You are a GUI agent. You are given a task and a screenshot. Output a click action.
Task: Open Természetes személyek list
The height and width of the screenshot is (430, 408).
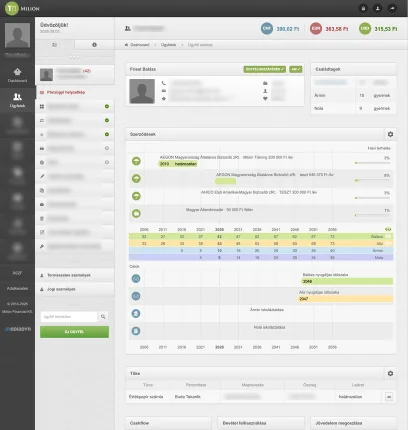click(x=75, y=275)
